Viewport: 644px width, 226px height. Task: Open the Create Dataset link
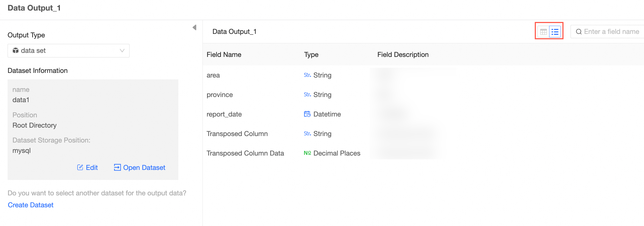(31, 205)
